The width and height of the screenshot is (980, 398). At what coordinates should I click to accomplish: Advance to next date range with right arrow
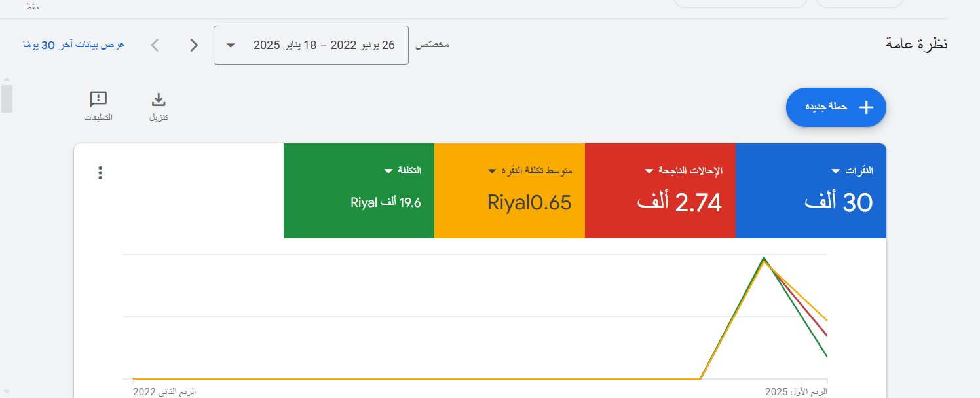pos(193,45)
